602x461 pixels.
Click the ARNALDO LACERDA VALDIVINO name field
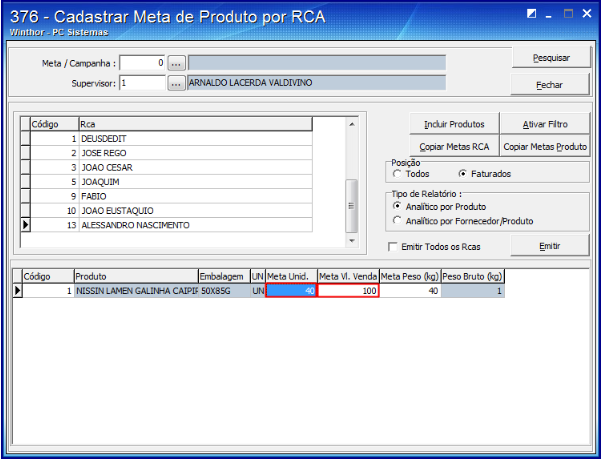pos(316,83)
